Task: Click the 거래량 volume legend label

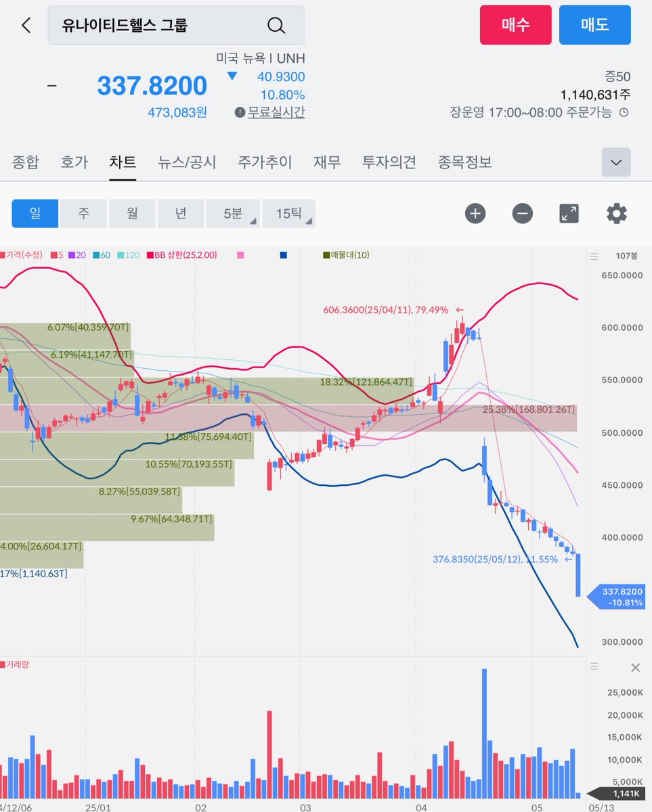Action: point(15,664)
